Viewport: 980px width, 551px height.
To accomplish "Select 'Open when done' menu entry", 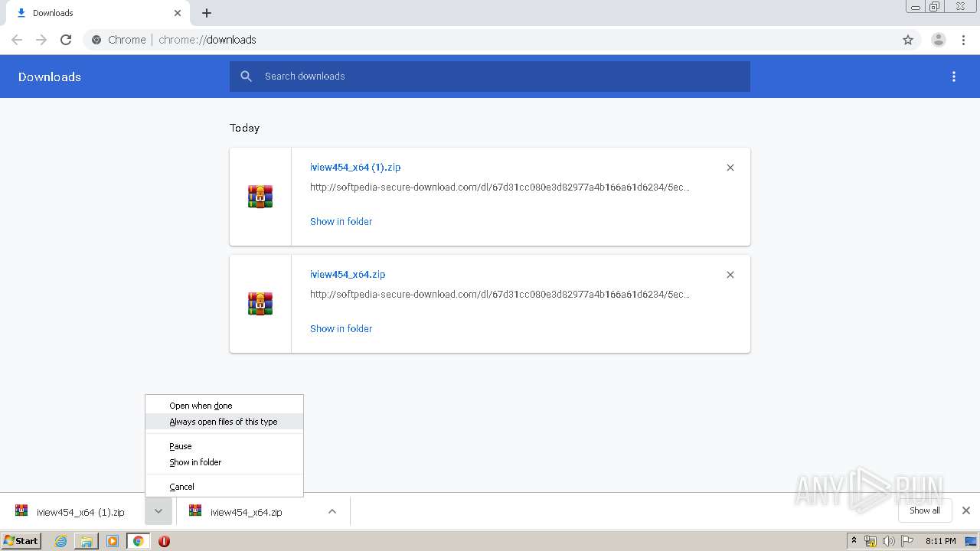I will pos(224,406).
